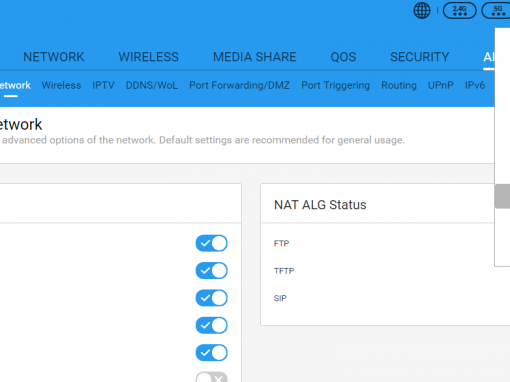This screenshot has width=510, height=382.
Task: Switch to the Port Forwarding/DMZ sub-tab
Action: click(x=239, y=85)
